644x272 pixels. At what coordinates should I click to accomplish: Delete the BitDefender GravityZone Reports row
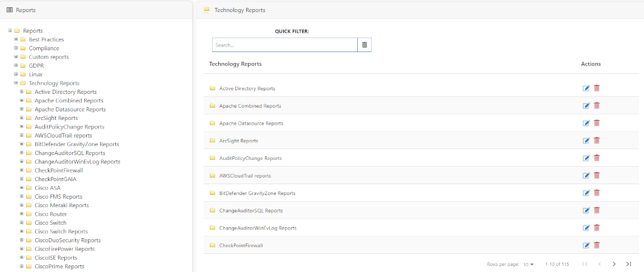coord(597,193)
